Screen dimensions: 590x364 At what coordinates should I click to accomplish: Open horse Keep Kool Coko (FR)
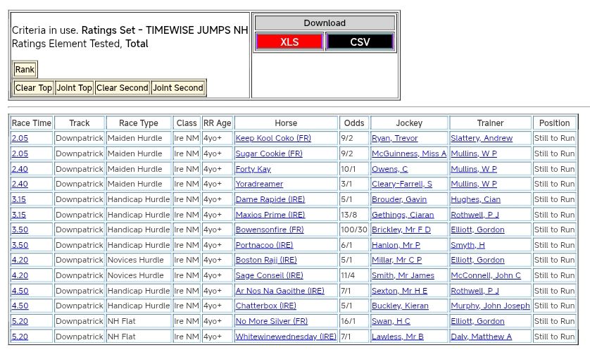pos(273,139)
